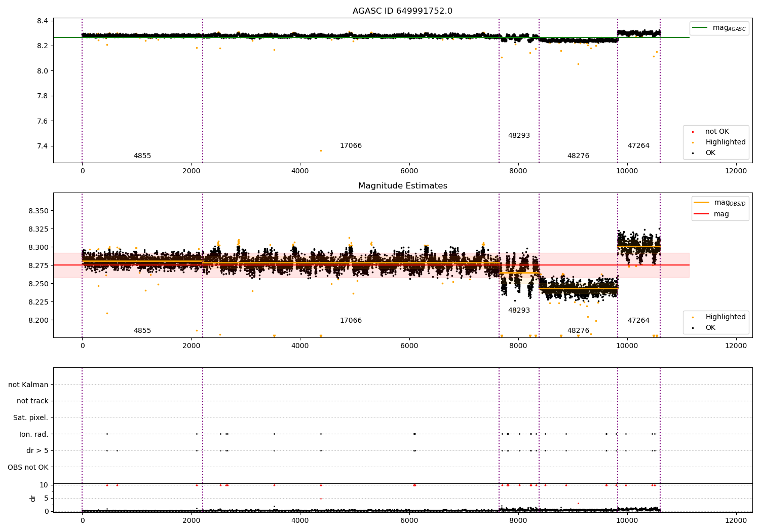Click the 'dr > 5' axis label
The width and height of the screenshot is (760, 532).
coord(37,450)
